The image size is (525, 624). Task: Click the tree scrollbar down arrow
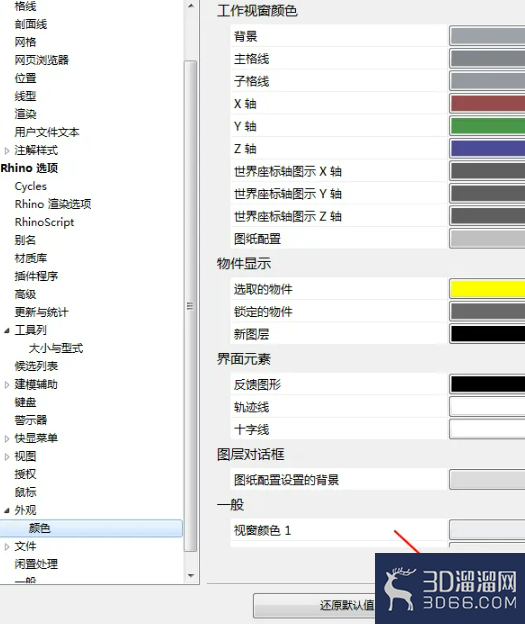pyautogui.click(x=191, y=576)
